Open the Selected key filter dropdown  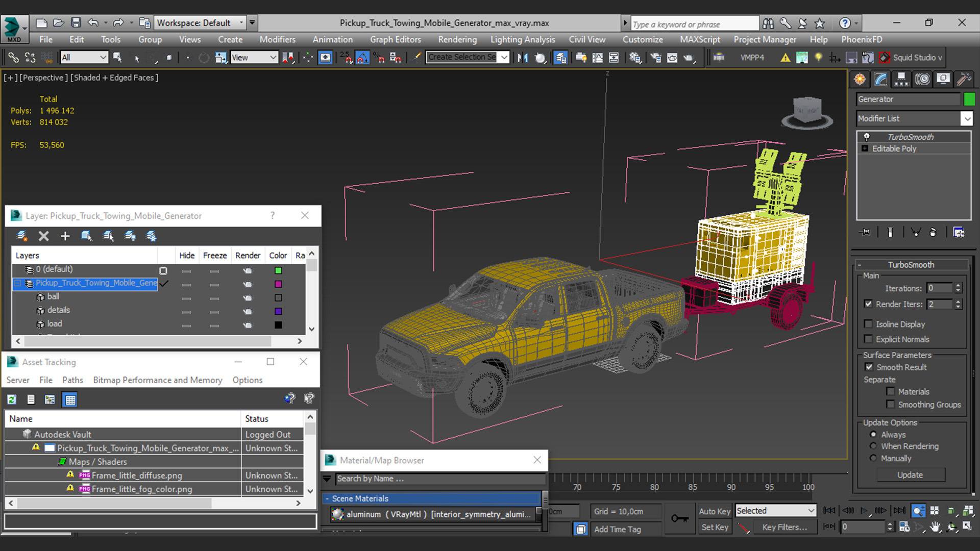point(775,511)
